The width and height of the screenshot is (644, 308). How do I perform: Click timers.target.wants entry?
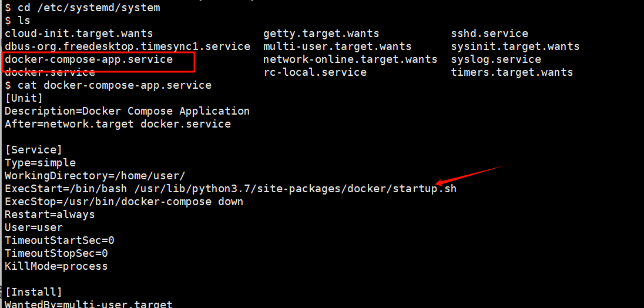(x=512, y=73)
